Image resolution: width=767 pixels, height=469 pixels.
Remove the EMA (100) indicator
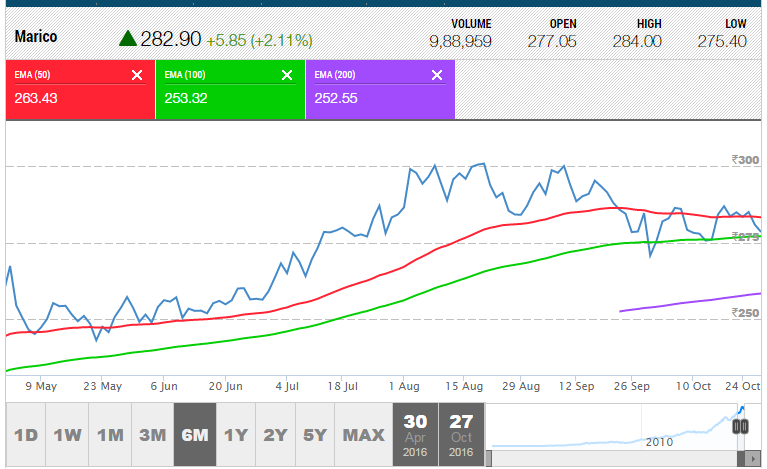tap(287, 75)
